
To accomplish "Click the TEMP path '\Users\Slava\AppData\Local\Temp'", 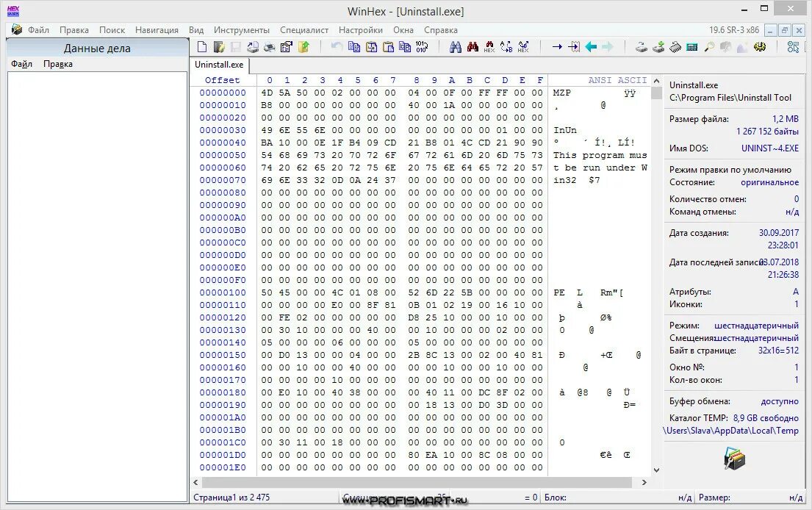I will point(730,431).
